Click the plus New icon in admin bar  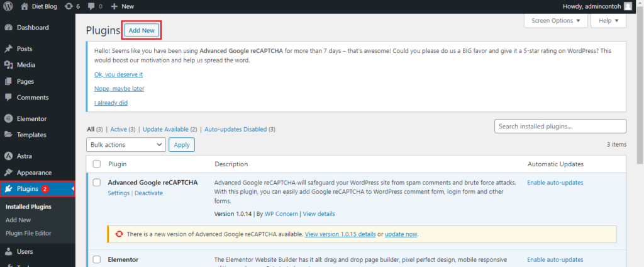[114, 6]
